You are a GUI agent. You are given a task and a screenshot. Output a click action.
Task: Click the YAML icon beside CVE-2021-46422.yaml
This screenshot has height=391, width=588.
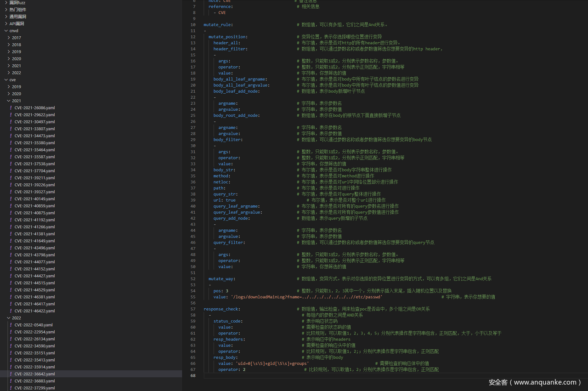[x=11, y=311]
